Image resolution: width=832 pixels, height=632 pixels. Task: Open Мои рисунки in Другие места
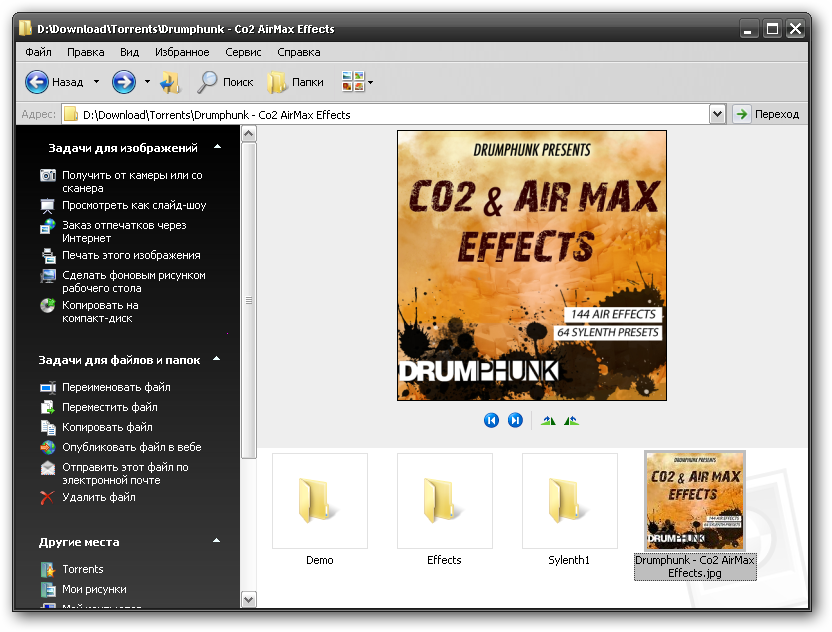[x=94, y=589]
